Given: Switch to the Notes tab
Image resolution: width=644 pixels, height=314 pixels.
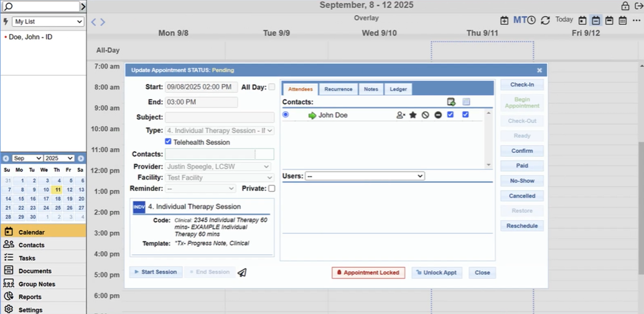Looking at the screenshot, I should coord(371,89).
